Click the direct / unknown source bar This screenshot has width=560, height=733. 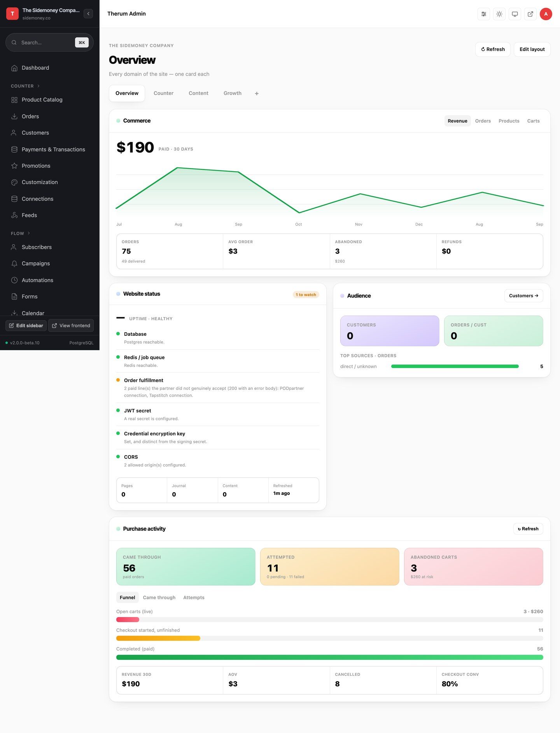click(x=455, y=366)
